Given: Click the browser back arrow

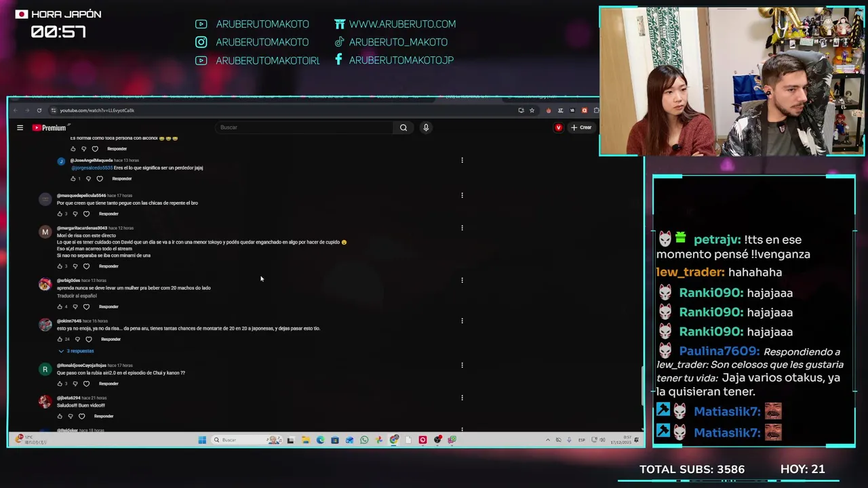Looking at the screenshot, I should [15, 110].
